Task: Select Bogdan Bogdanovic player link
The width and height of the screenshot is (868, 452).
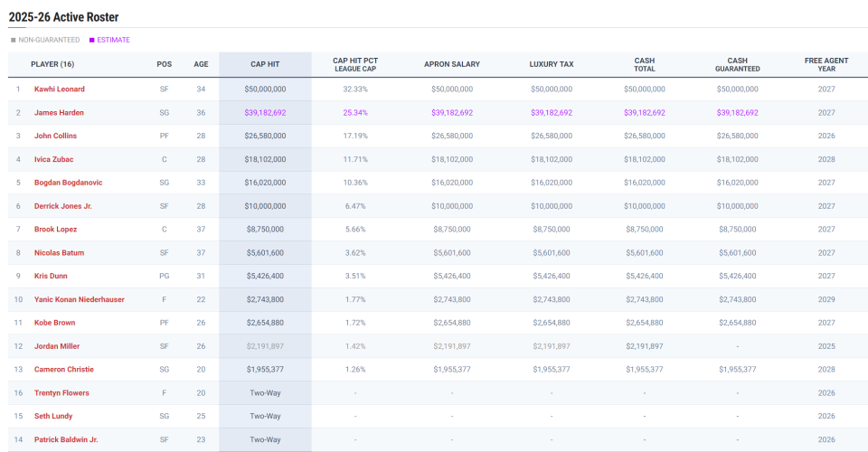Action: coord(68,183)
